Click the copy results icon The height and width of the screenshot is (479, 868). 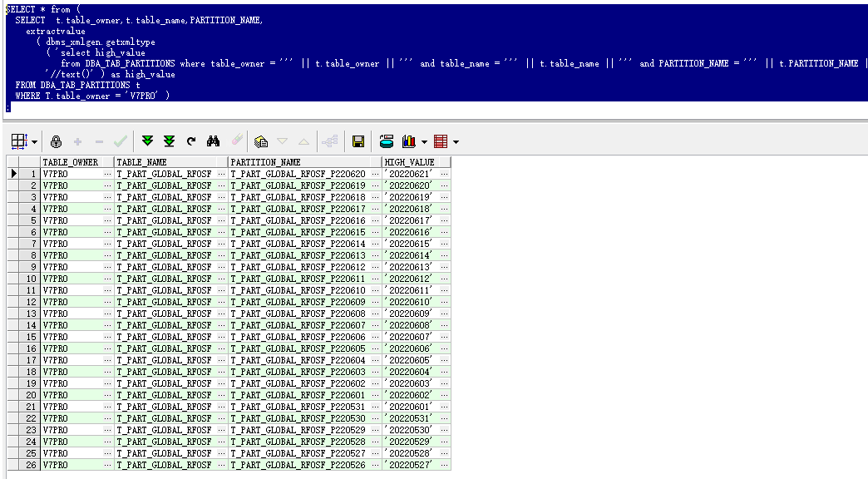click(259, 141)
